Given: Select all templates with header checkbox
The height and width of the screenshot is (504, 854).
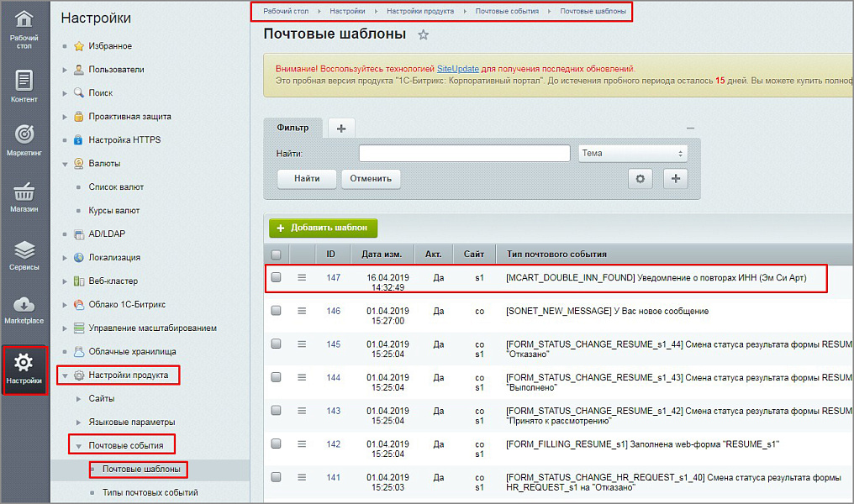Looking at the screenshot, I should point(276,255).
